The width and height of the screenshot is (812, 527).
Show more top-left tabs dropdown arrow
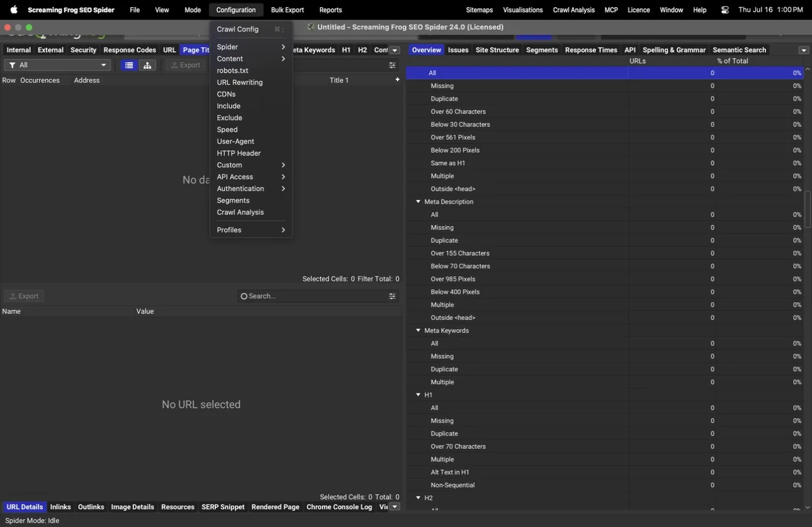pos(395,50)
